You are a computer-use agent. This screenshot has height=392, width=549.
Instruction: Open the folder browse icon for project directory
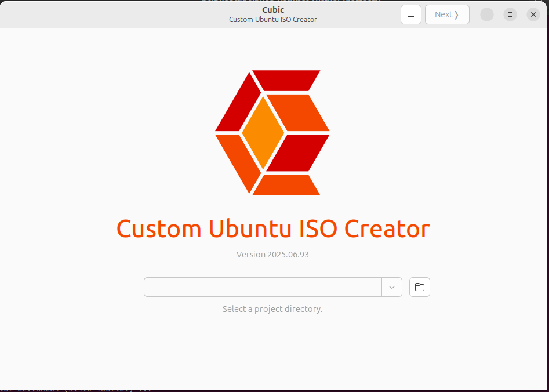point(420,287)
